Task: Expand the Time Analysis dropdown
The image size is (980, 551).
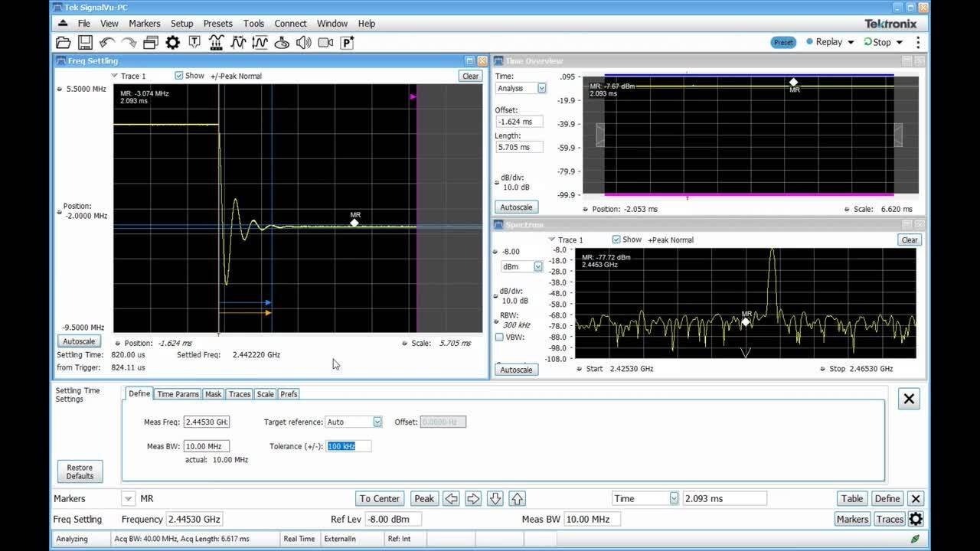Action: [x=541, y=89]
